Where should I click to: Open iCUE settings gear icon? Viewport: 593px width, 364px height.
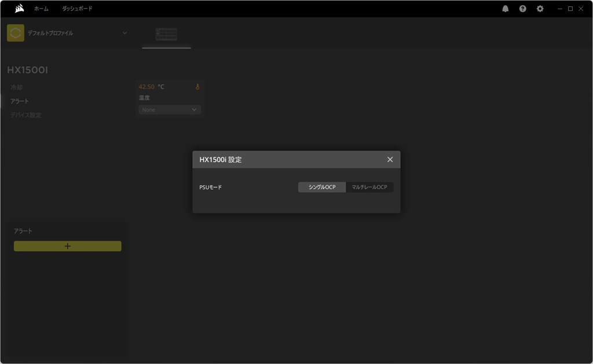(540, 9)
